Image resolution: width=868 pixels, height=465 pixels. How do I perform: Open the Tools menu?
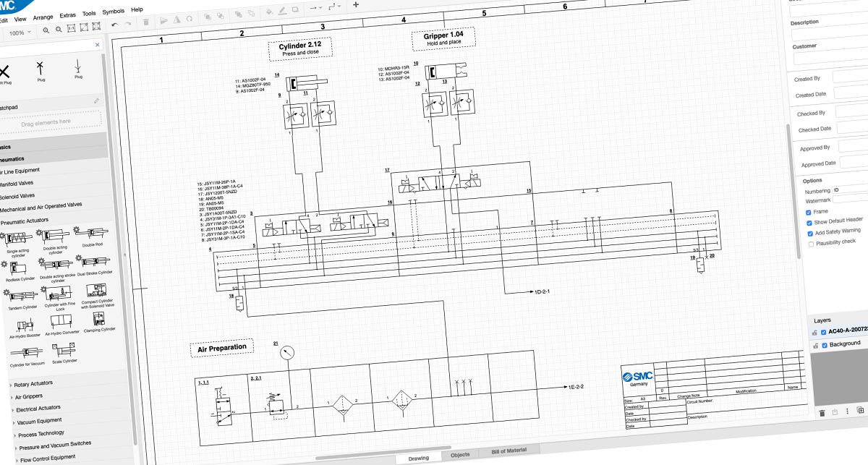pyautogui.click(x=89, y=13)
